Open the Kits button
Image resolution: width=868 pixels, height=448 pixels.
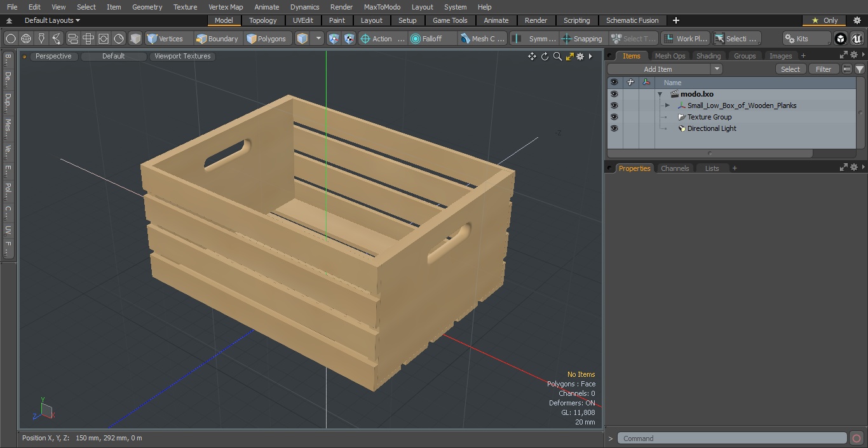tap(806, 39)
